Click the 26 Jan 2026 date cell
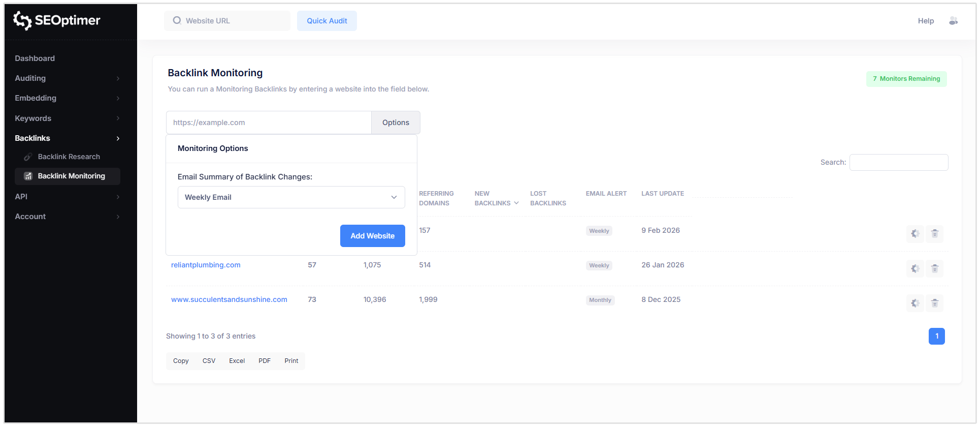Image resolution: width=980 pixels, height=427 pixels. [x=663, y=265]
